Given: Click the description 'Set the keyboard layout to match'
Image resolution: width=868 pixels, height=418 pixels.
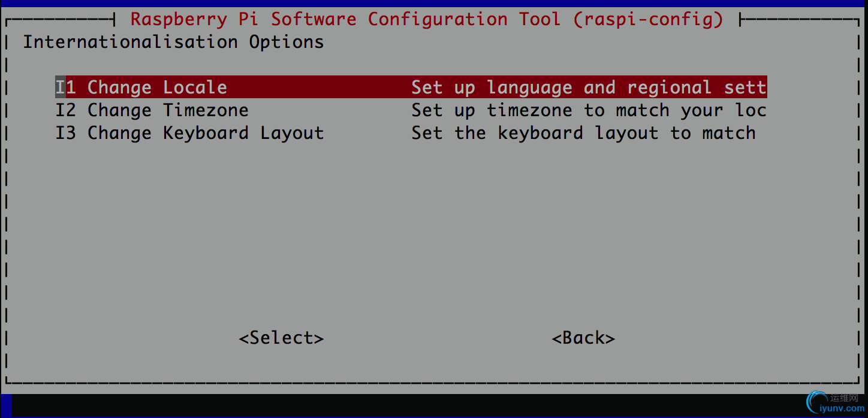Looking at the screenshot, I should 583,133.
